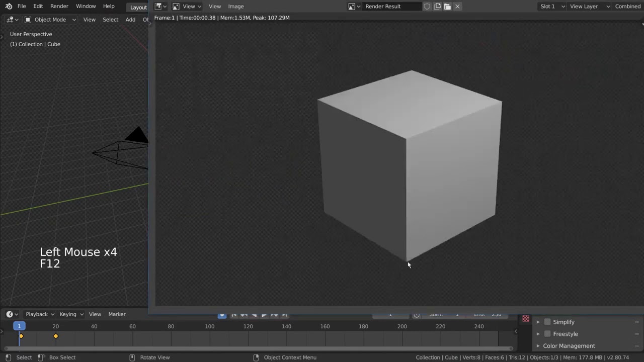Open the timeline editor type selector
Viewport: 644px width, 362px height.
(x=12, y=314)
